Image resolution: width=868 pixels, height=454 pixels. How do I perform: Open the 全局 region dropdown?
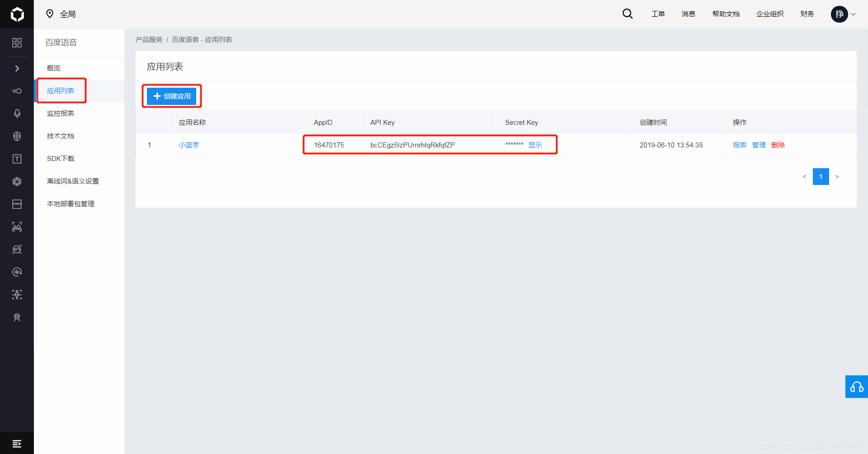77,14
